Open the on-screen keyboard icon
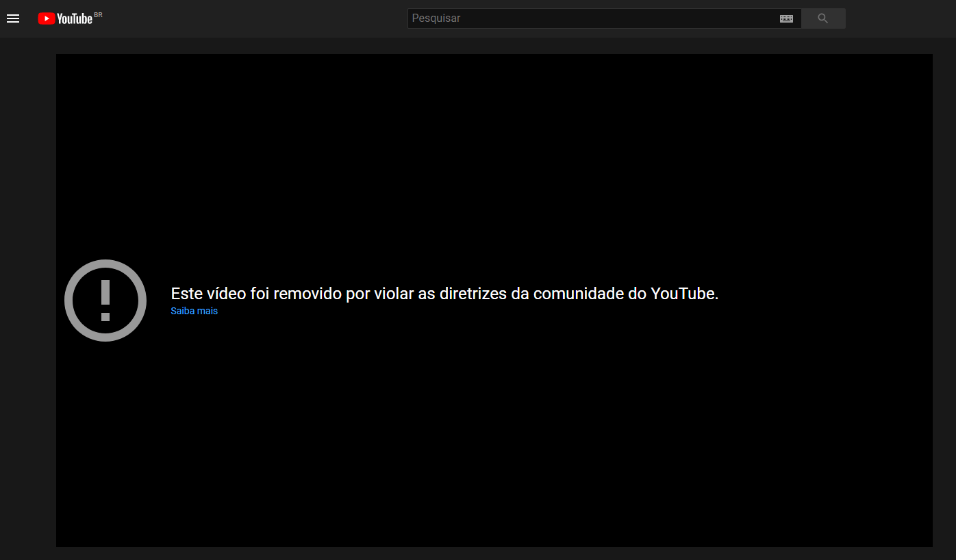 pos(786,19)
